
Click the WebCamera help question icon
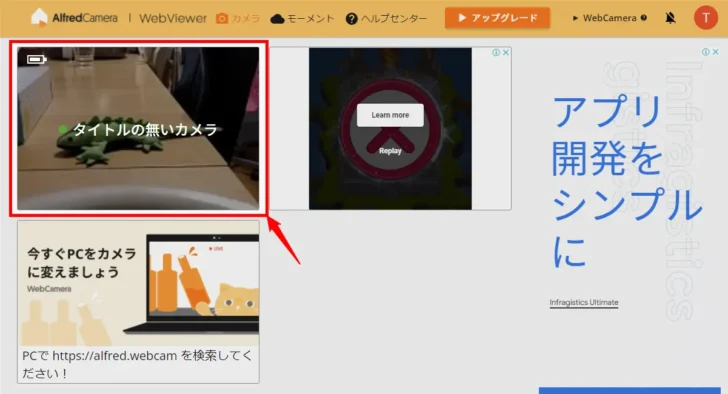coord(644,18)
